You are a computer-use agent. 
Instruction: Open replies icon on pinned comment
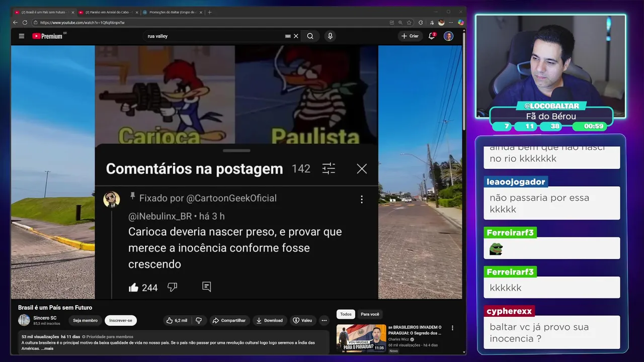pos(206,287)
